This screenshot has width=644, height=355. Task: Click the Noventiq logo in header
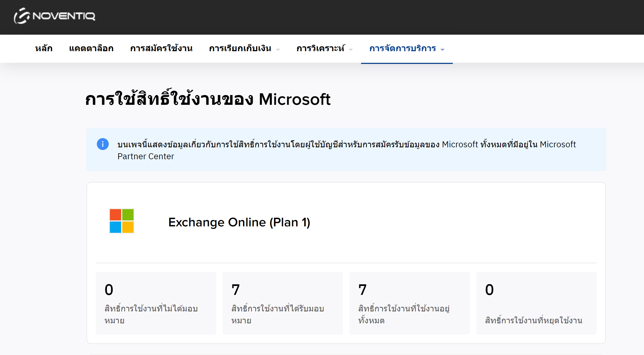pyautogui.click(x=55, y=16)
